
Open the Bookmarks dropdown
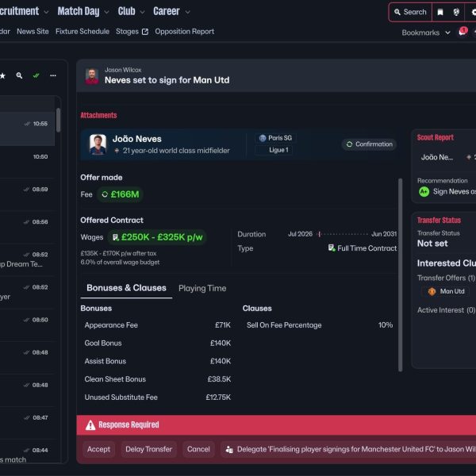[x=424, y=33]
